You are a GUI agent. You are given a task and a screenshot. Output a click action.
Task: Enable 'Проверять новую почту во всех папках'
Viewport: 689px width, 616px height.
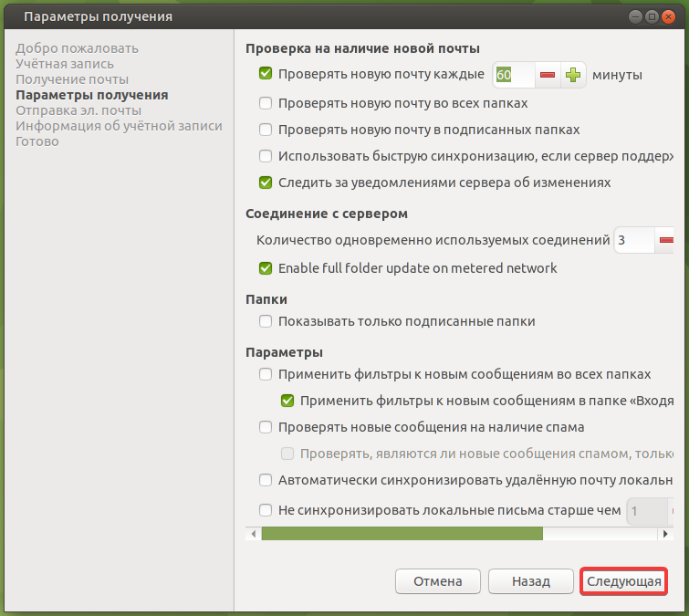[266, 103]
